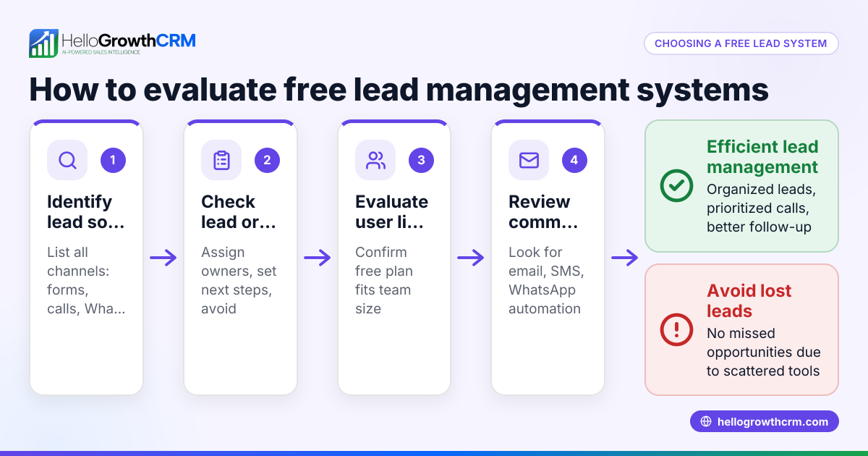The image size is (868, 456).
Task: Click the globe icon beside hellogrowthcrm.com
Action: [706, 422]
